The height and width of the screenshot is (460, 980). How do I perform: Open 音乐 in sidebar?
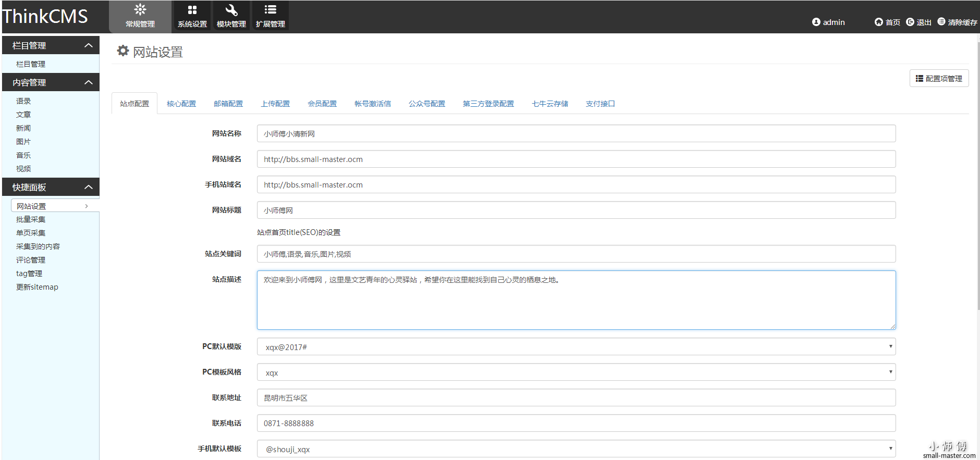coord(23,155)
